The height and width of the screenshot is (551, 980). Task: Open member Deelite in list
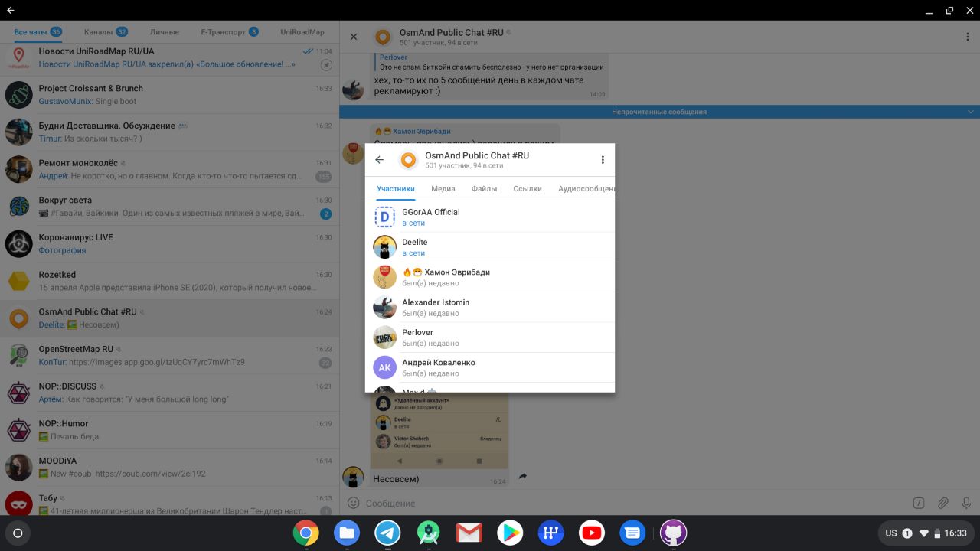click(490, 247)
